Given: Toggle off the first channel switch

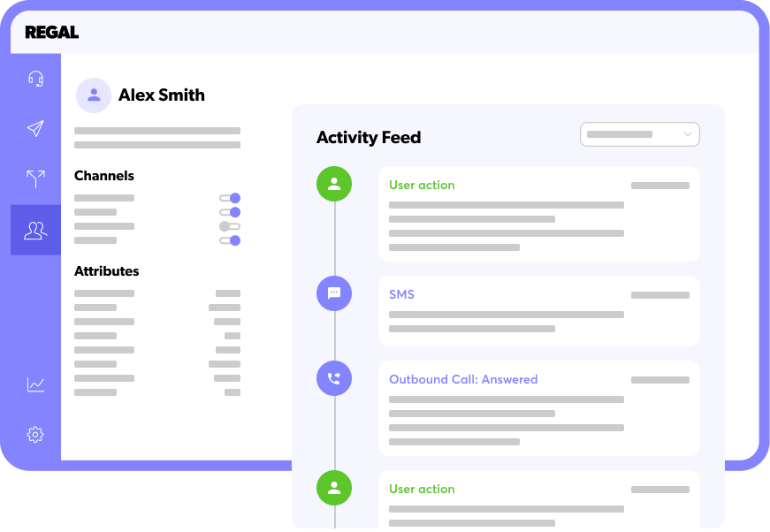Looking at the screenshot, I should pos(230,198).
